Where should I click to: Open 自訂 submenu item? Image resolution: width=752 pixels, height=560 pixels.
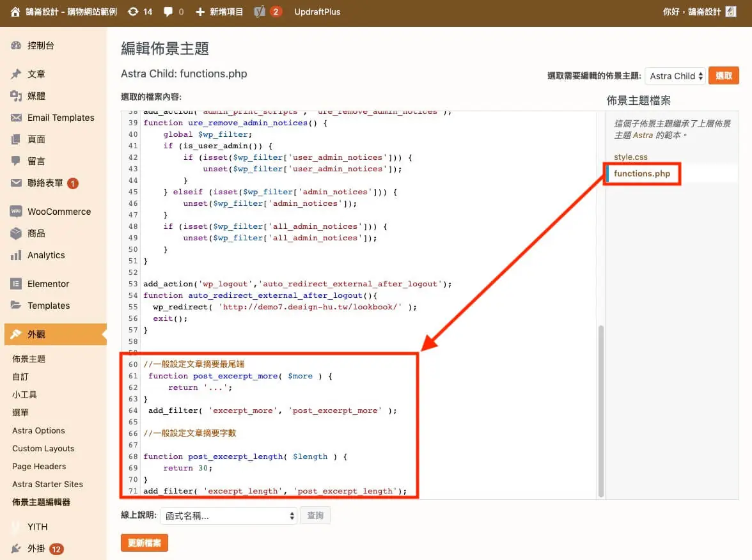(x=20, y=377)
